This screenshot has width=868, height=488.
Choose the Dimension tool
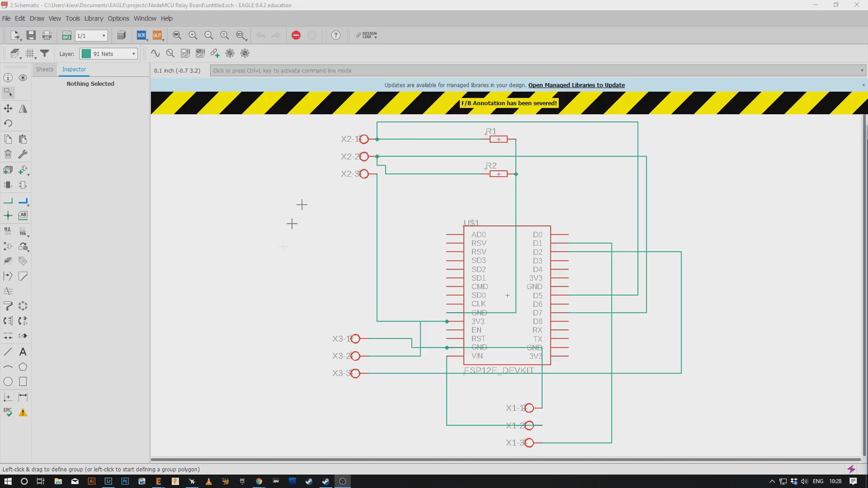pos(23,397)
